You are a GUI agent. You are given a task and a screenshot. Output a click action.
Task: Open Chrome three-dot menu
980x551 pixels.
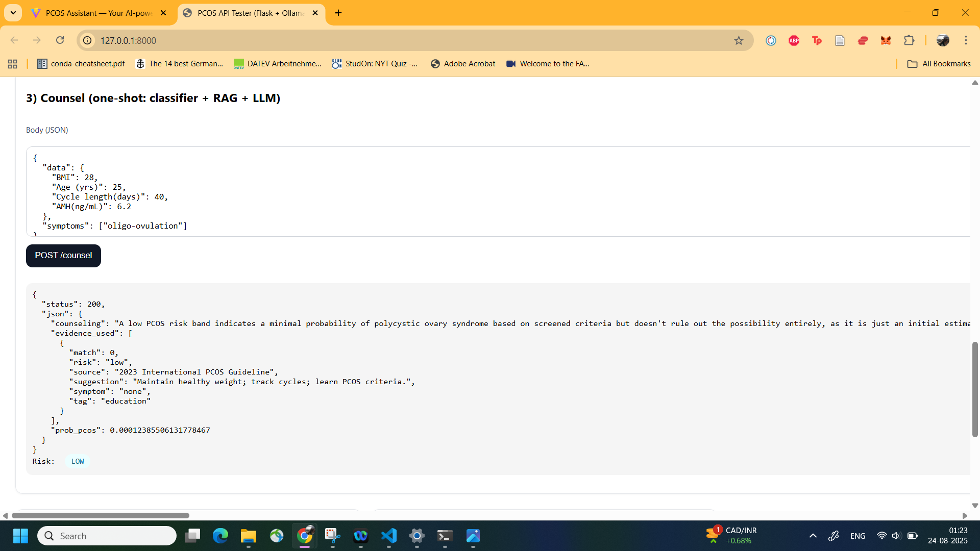tap(966, 40)
